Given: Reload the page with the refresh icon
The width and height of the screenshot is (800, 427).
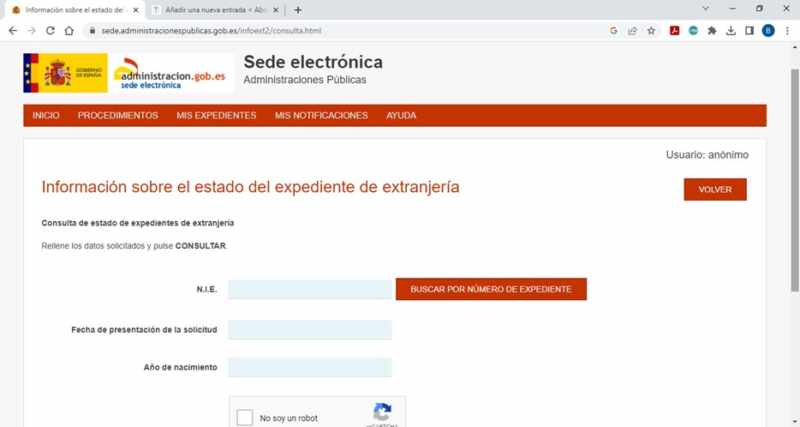Looking at the screenshot, I should tap(50, 31).
